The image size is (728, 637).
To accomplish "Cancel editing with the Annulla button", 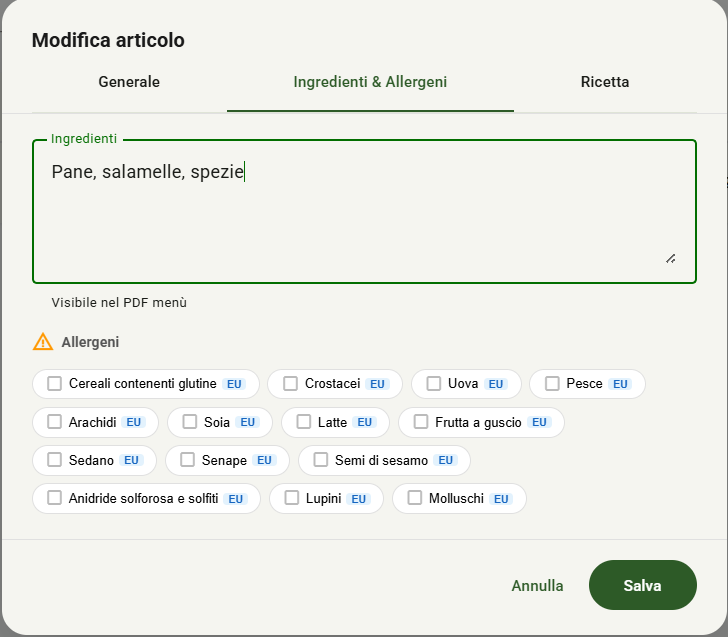I will [537, 585].
